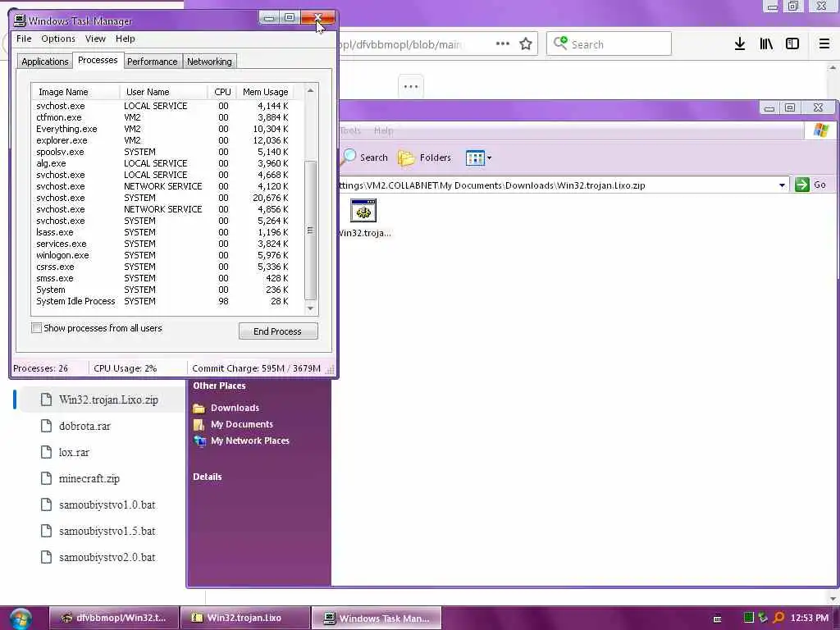The image size is (840, 630).
Task: Click the Windows Start orb
Action: pos(21,619)
